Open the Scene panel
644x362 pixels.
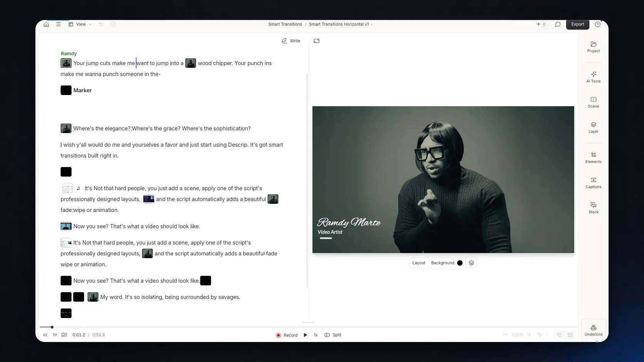593,102
